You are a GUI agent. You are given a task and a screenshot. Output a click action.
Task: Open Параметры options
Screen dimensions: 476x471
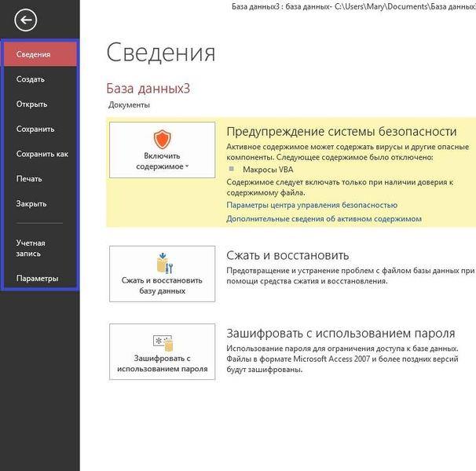point(37,279)
